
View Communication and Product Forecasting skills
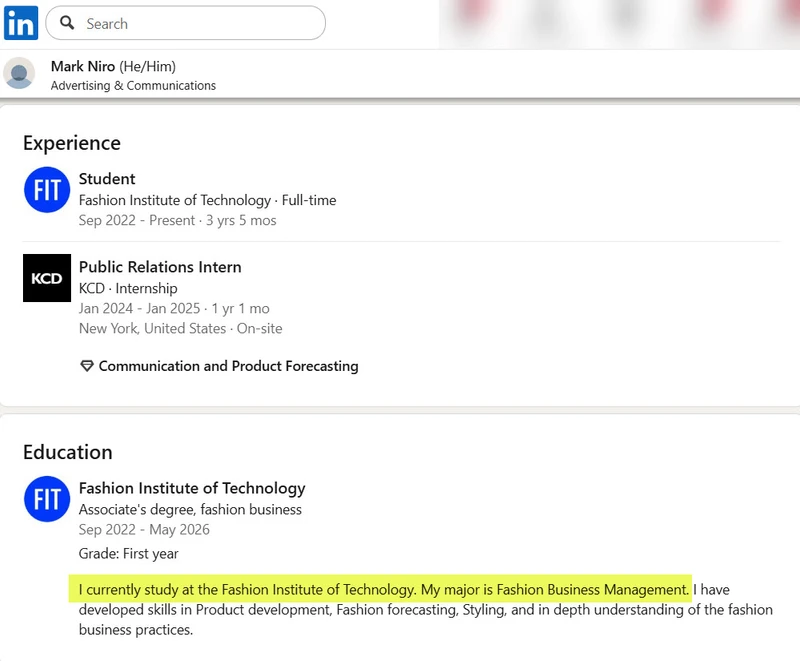tap(228, 366)
